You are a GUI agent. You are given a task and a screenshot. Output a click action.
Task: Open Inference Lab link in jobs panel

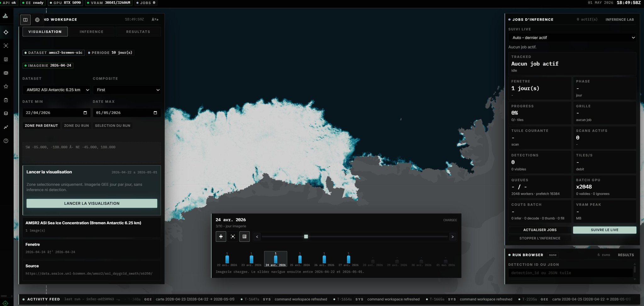point(619,19)
